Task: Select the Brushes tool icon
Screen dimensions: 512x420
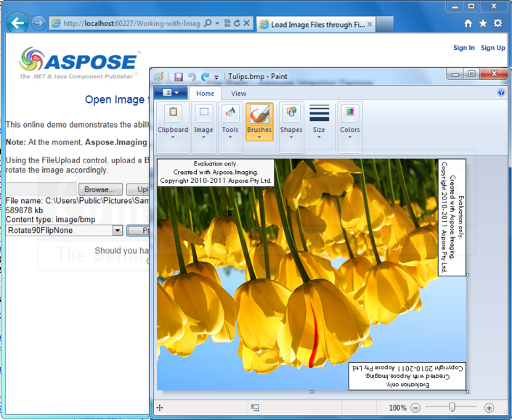Action: point(259,114)
